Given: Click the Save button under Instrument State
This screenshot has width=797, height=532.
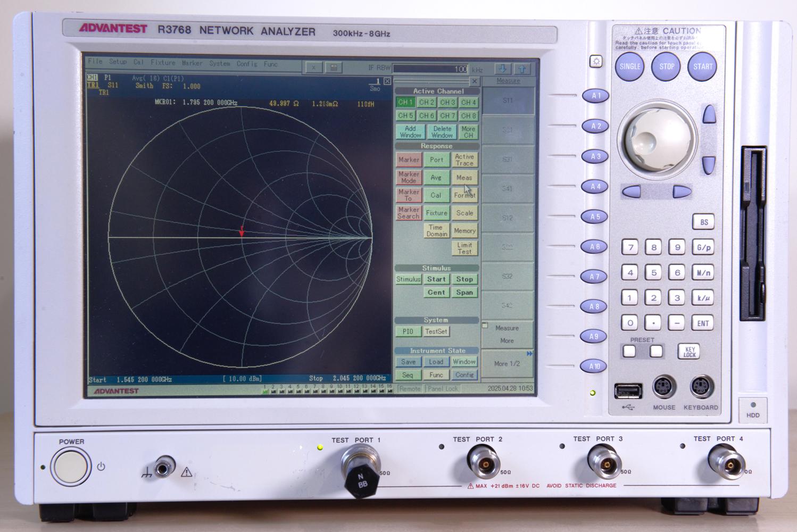Looking at the screenshot, I should pos(408,362).
